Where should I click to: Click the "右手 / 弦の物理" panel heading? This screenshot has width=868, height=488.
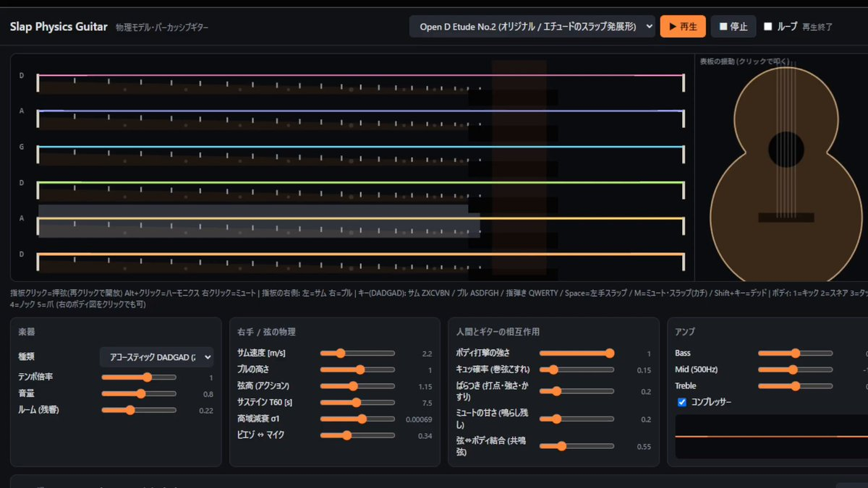pos(266,332)
